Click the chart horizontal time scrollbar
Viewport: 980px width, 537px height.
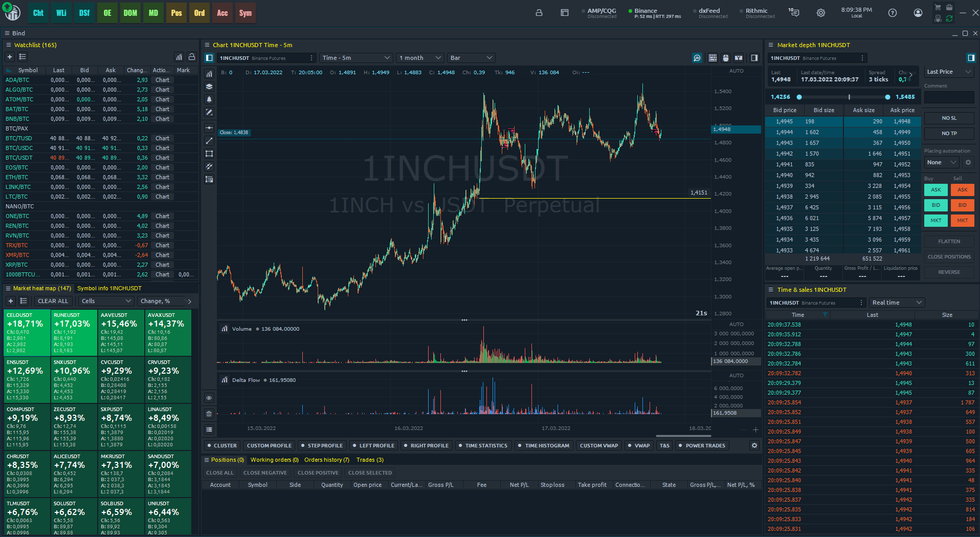pyautogui.click(x=683, y=436)
